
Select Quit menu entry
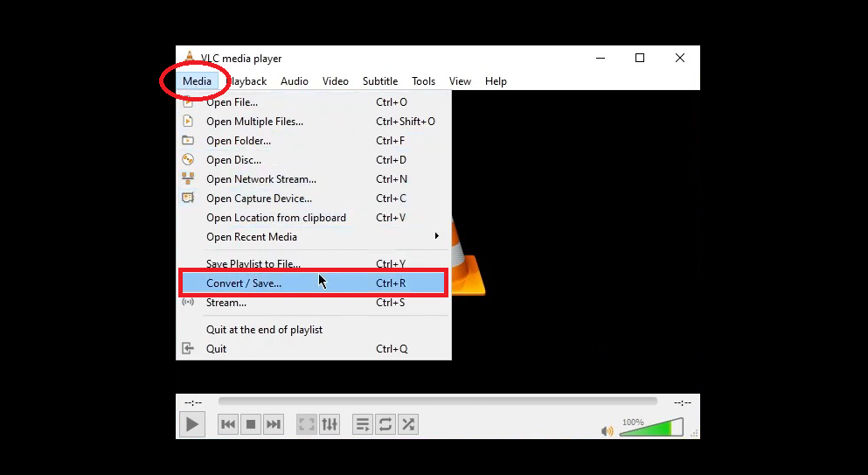(x=313, y=349)
